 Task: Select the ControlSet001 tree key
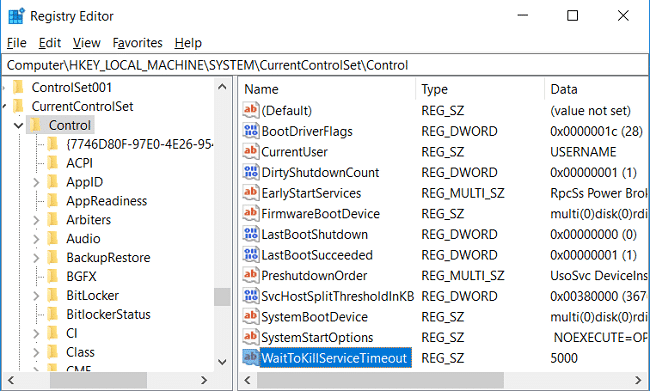click(72, 87)
